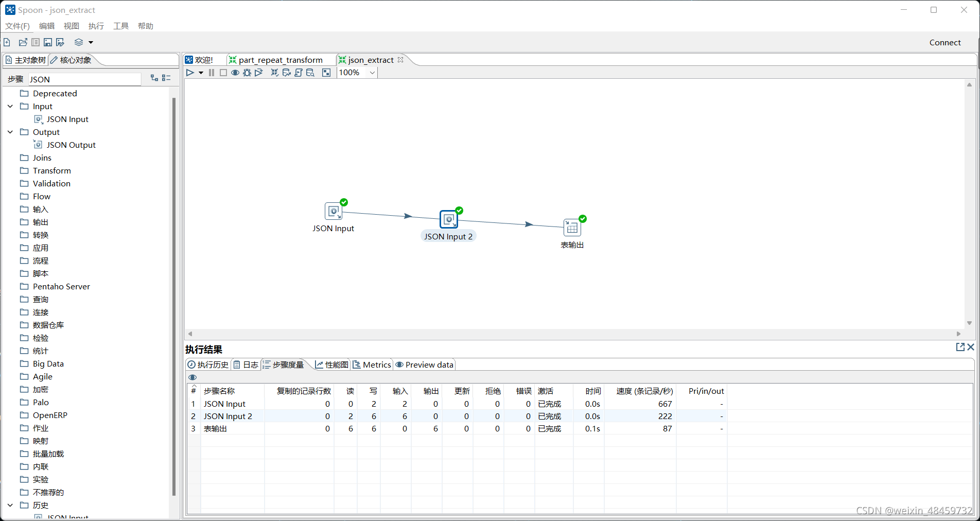Viewport: 980px width, 521px height.
Task: Stop the running transformation
Action: [223, 73]
